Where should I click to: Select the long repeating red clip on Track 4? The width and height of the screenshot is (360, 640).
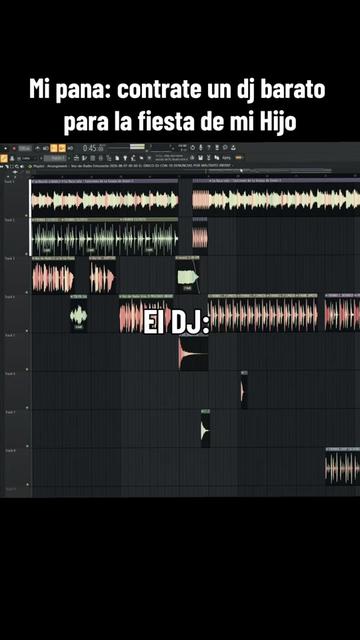point(263,314)
